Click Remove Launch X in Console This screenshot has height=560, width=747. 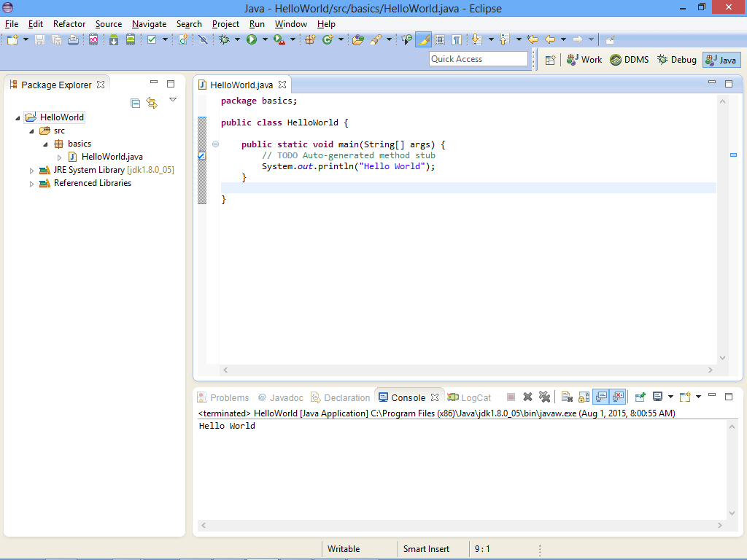(x=527, y=397)
